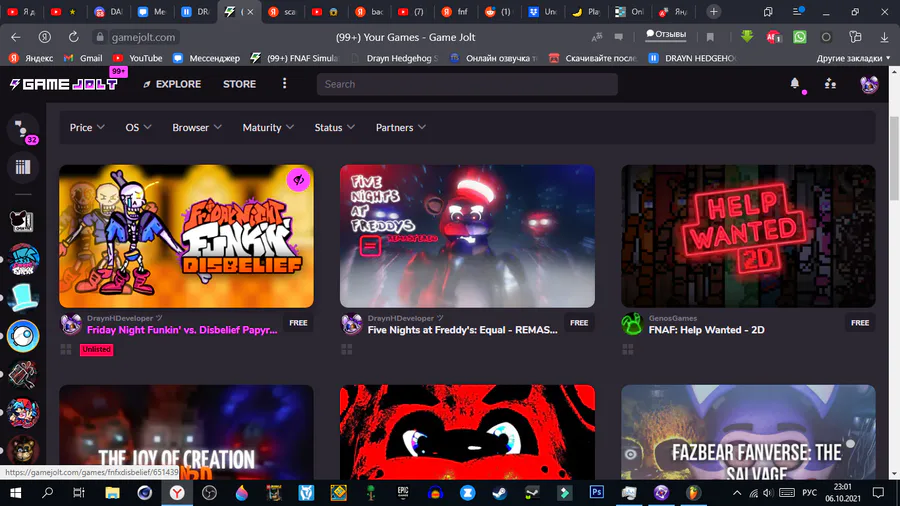Click Windows Start button

click(x=15, y=493)
